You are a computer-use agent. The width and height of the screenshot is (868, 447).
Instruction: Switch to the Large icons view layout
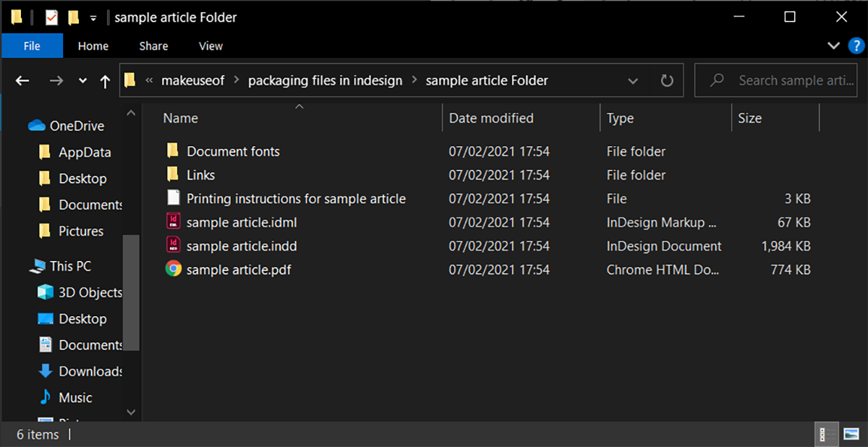[851, 434]
